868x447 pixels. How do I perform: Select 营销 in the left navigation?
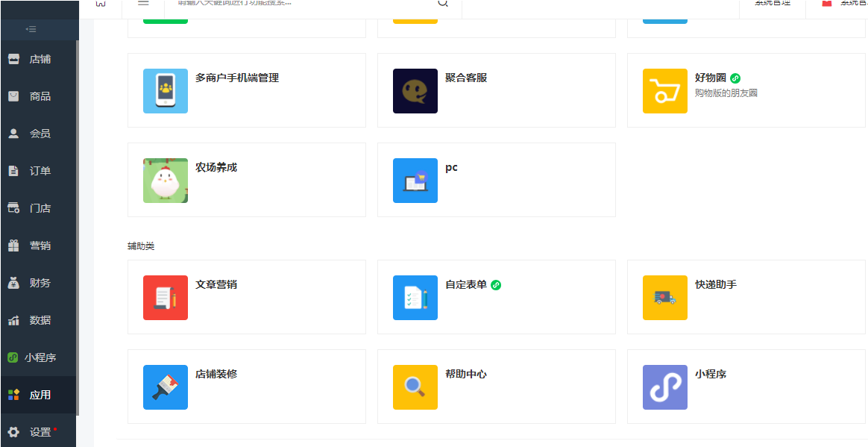tap(40, 246)
